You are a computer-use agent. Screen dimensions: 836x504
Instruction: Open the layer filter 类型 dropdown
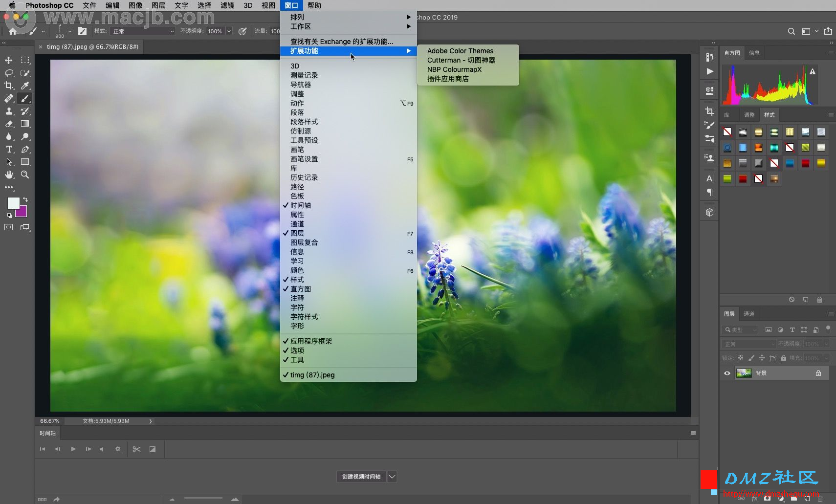[740, 330]
